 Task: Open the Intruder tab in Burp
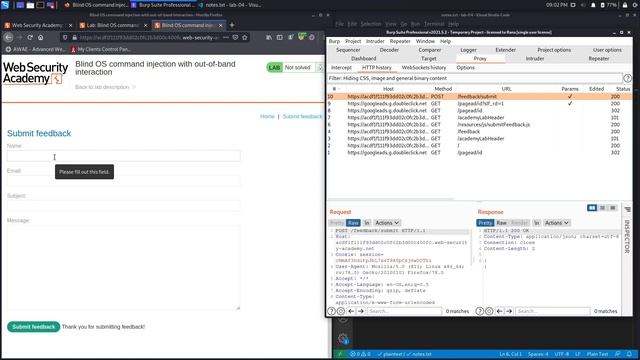click(535, 58)
